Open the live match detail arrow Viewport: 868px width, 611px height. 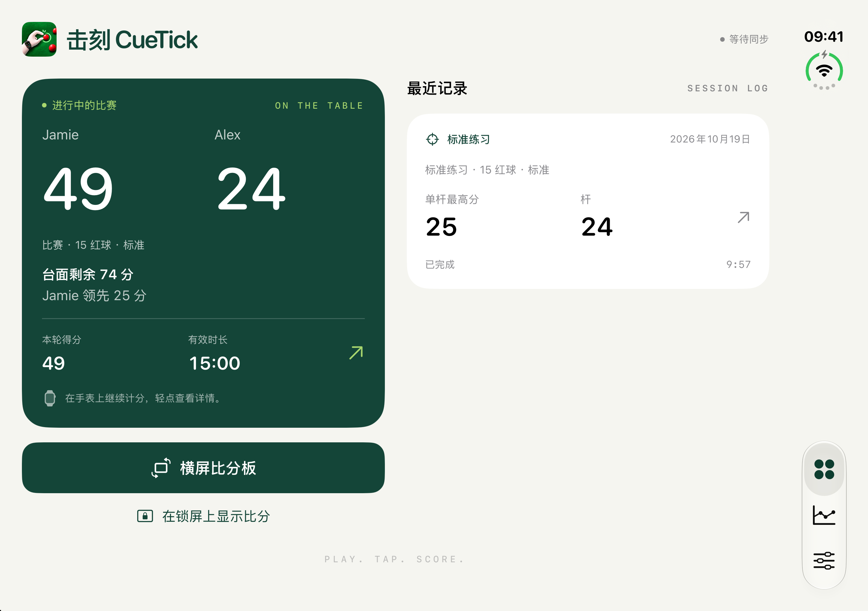(x=356, y=353)
